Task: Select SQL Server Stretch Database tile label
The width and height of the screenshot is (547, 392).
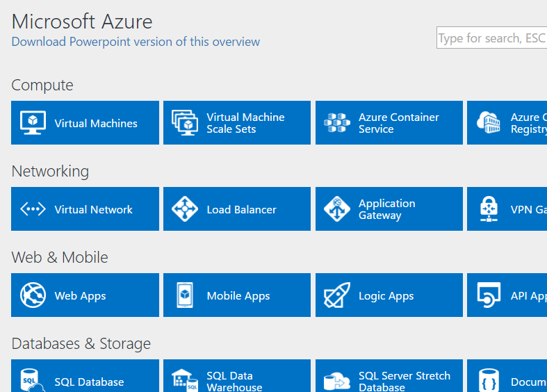Action: point(405,381)
